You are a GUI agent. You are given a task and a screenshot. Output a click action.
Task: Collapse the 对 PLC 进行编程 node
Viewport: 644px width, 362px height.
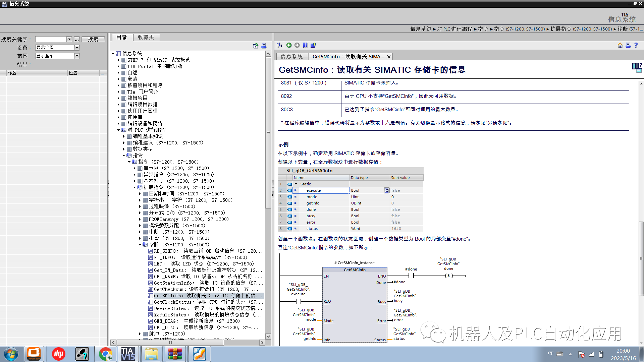[118, 130]
